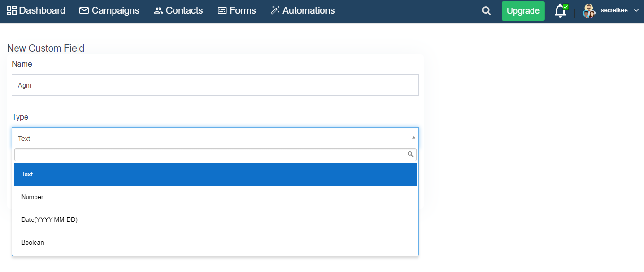Open Contacts via the people icon
This screenshot has width=644, height=272.
point(158,10)
